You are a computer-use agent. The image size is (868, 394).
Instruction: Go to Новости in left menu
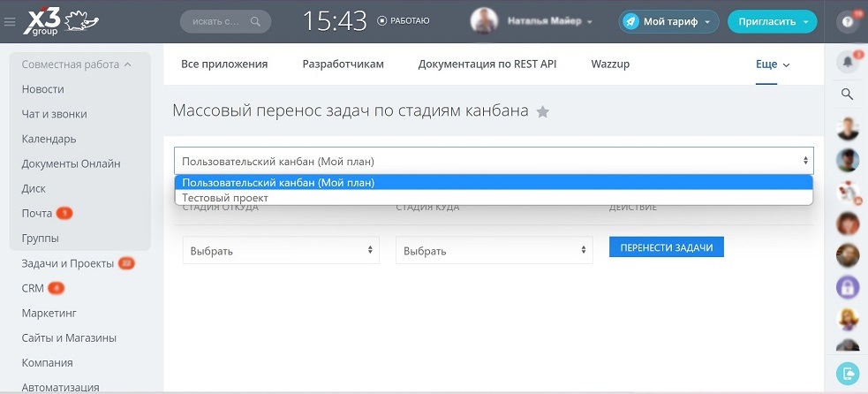pos(42,89)
